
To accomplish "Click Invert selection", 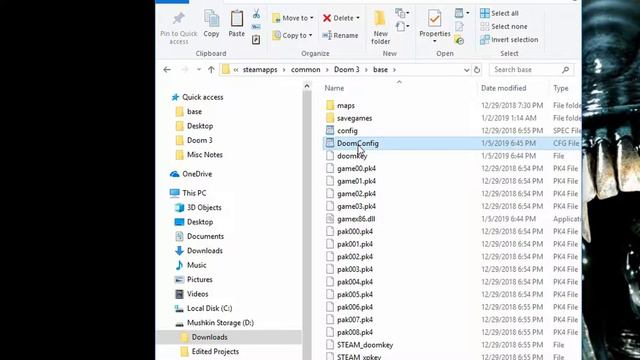I will click(509, 40).
